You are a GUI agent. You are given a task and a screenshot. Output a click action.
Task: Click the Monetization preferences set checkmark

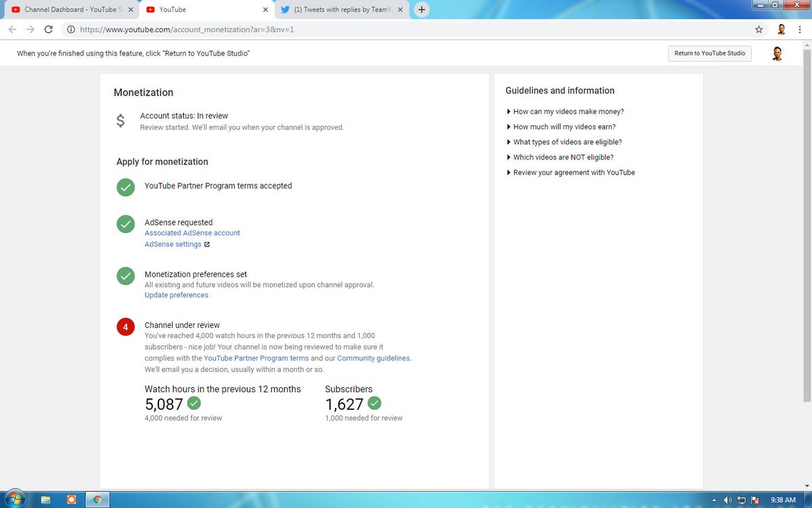coord(125,276)
